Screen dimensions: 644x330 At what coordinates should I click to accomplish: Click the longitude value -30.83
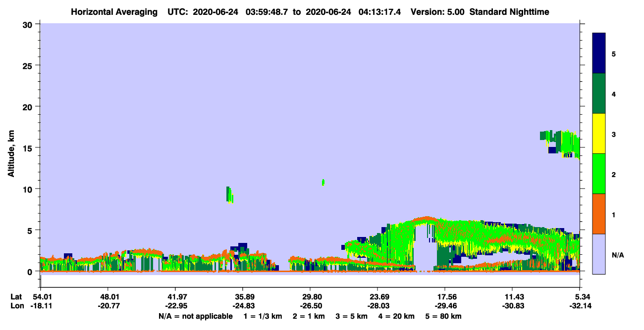tap(512, 306)
